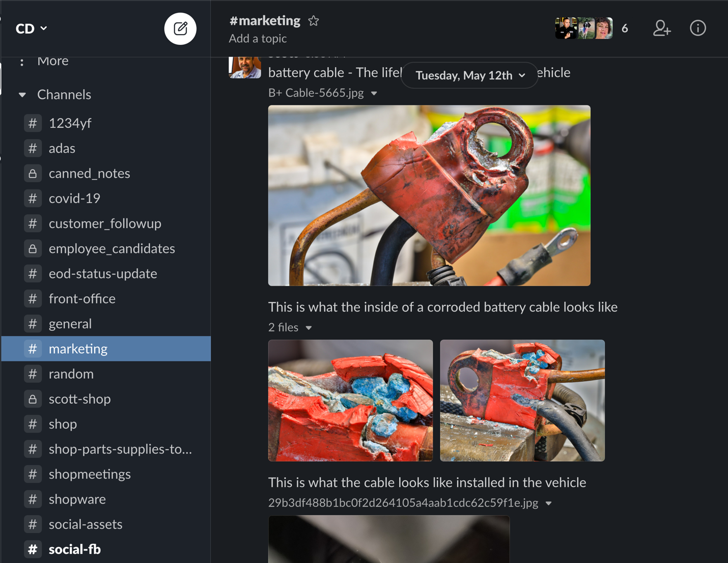Open the cable on vise thumbnail
This screenshot has height=563, width=728.
522,401
